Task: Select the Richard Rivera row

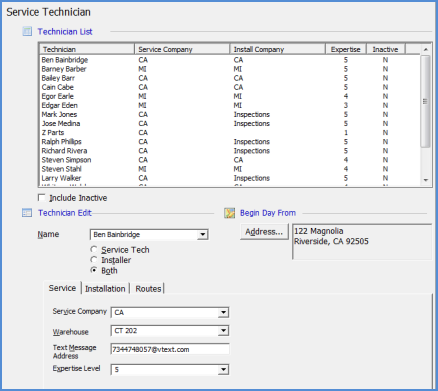Action: pyautogui.click(x=229, y=151)
